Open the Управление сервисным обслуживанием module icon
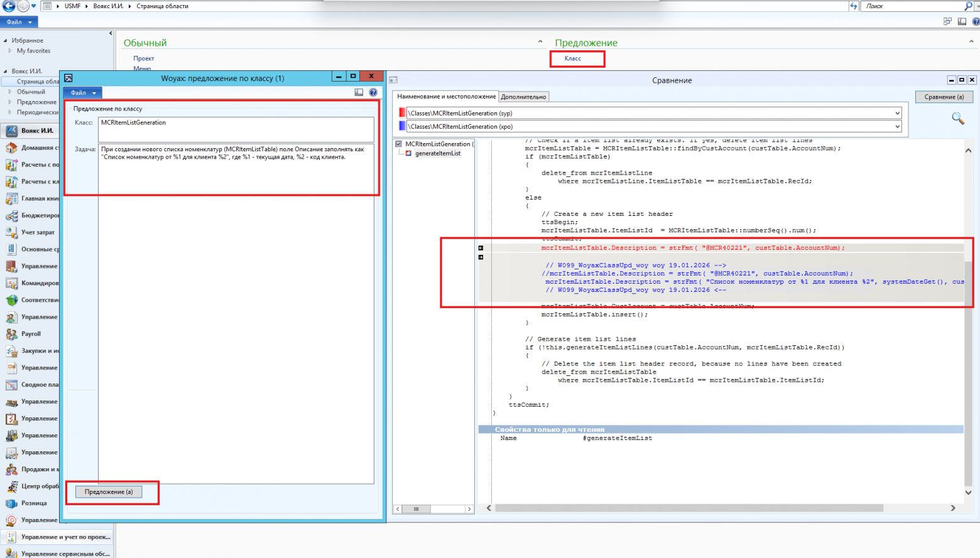 tap(11, 554)
